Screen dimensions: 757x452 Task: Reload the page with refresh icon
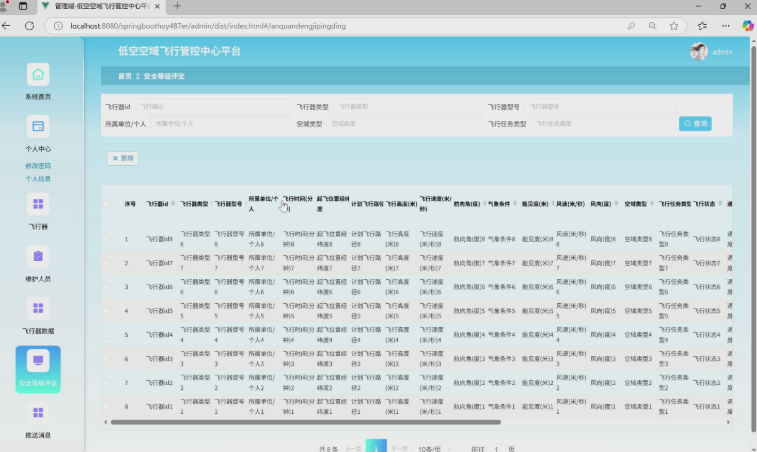(x=29, y=26)
